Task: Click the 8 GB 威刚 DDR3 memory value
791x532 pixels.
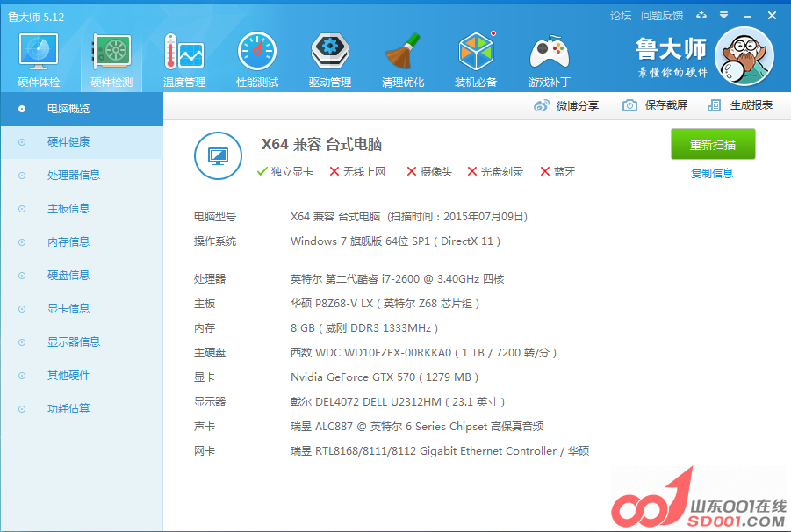Action: coord(364,328)
